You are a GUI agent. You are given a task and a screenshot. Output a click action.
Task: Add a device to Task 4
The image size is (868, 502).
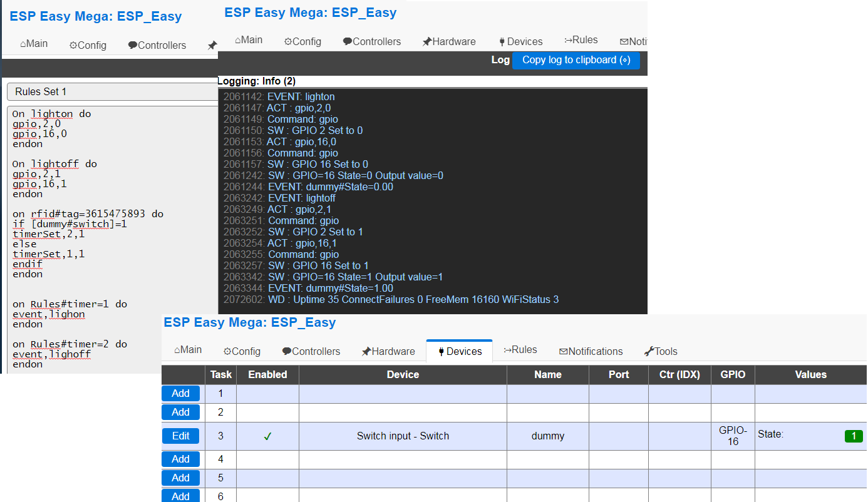(x=180, y=459)
